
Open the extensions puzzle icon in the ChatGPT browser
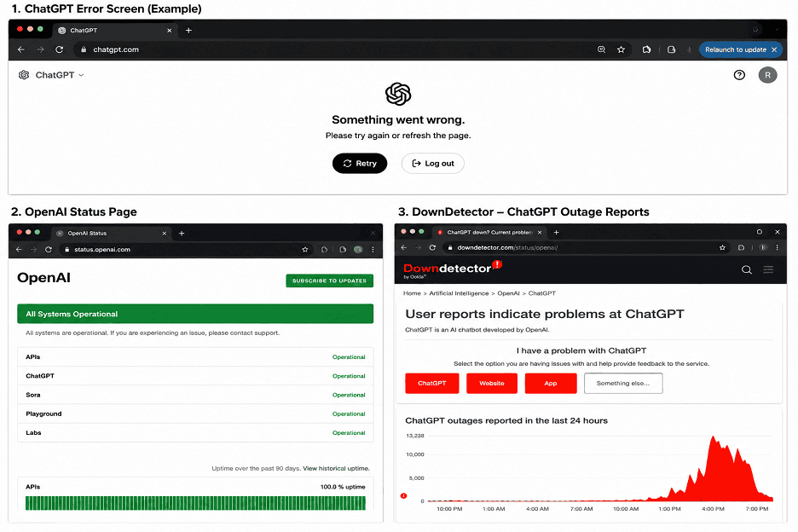coord(646,49)
